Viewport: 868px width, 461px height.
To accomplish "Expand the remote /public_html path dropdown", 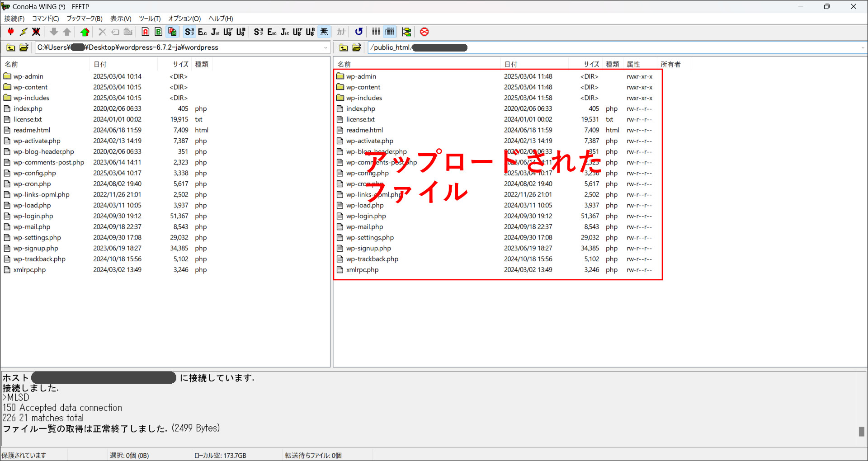I will click(863, 47).
